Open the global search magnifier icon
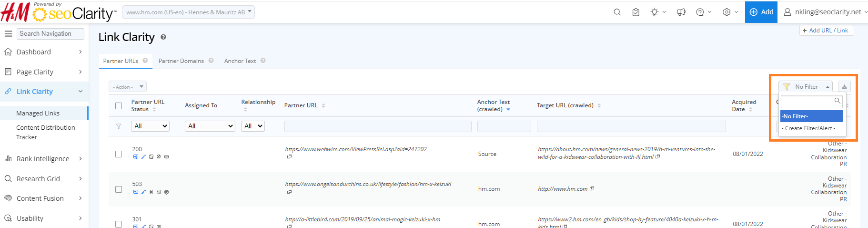 click(x=617, y=12)
